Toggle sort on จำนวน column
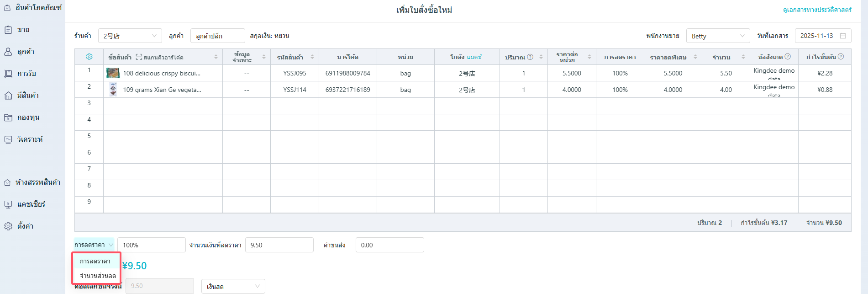Image resolution: width=868 pixels, height=294 pixels. pyautogui.click(x=743, y=57)
